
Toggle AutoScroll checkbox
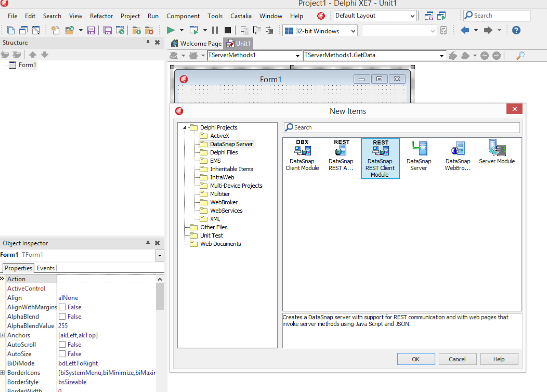62,344
